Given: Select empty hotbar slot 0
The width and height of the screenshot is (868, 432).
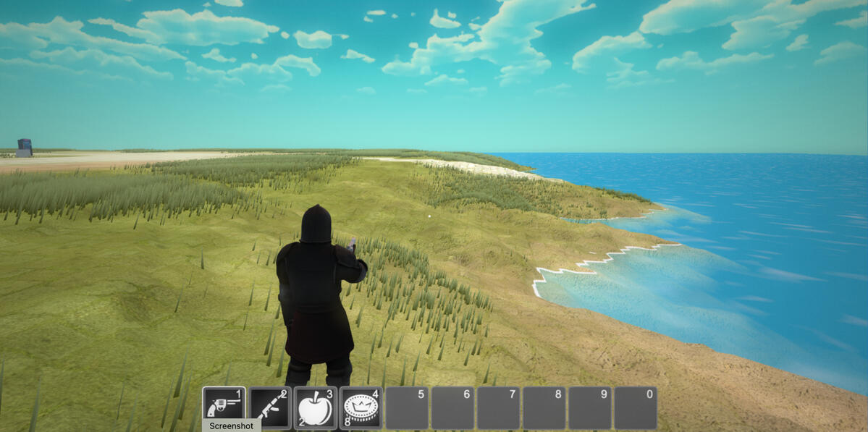Looking at the screenshot, I should coord(636,407).
